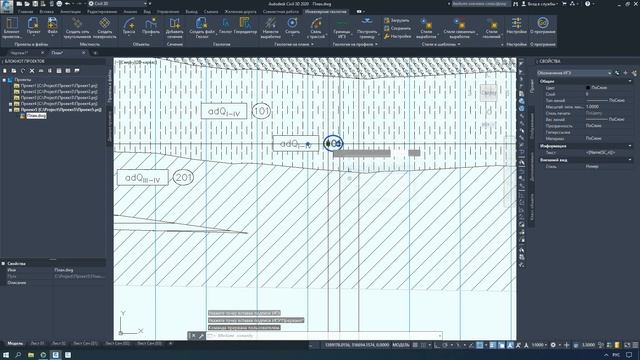Select План.dwg in project tree

pyautogui.click(x=36, y=116)
